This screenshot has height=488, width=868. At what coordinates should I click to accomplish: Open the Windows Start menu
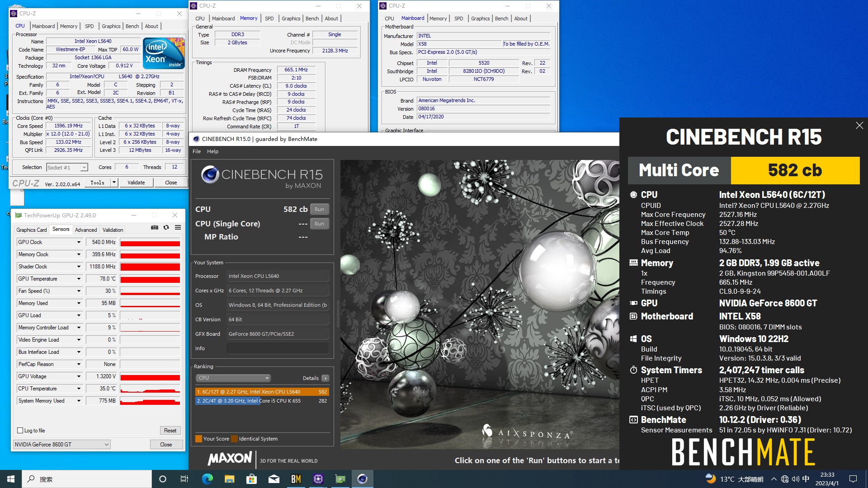(x=11, y=479)
